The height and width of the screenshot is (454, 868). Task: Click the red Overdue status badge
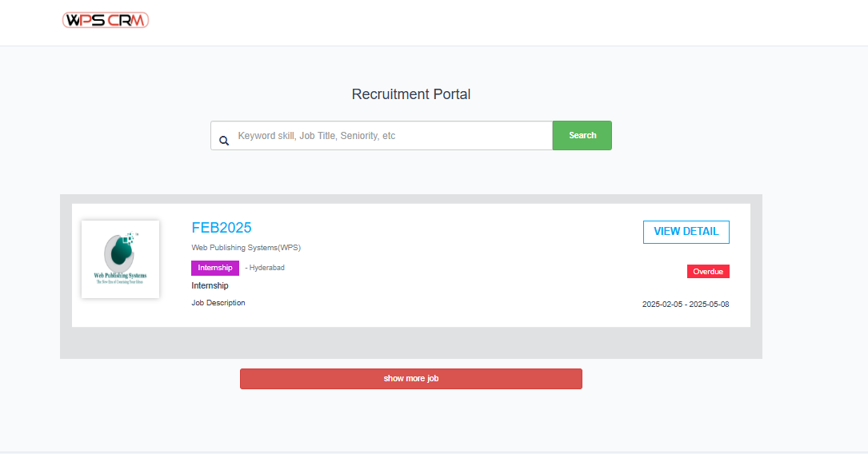pos(708,272)
